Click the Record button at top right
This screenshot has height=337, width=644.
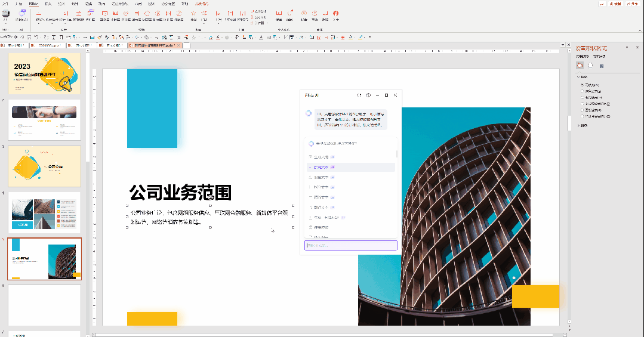point(615,4)
